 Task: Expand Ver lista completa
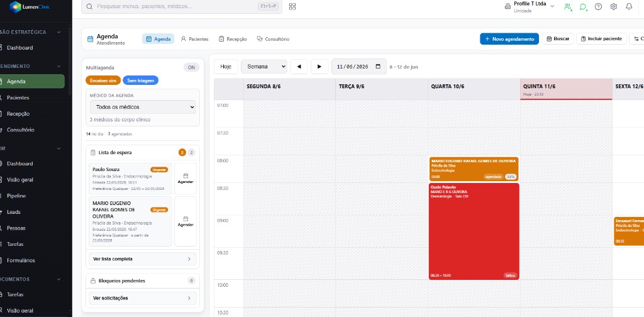tap(143, 259)
